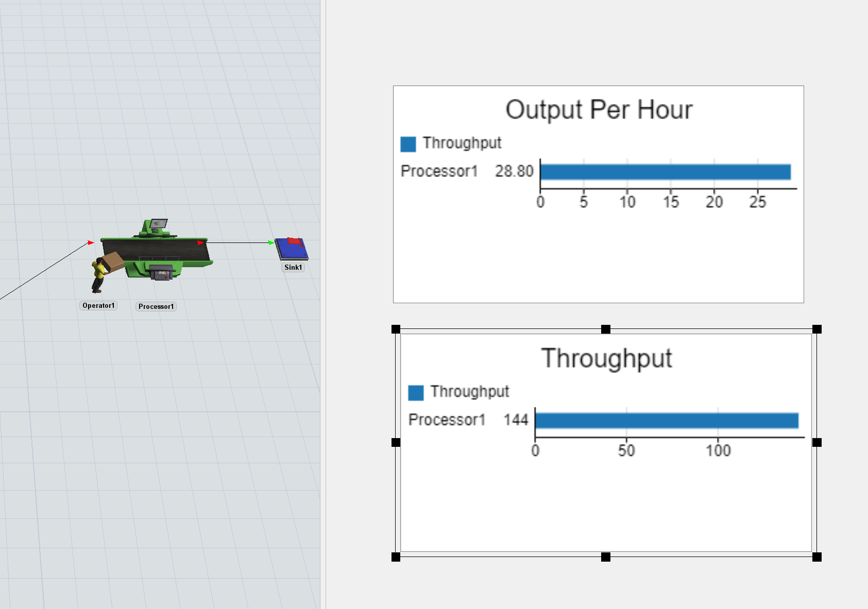This screenshot has height=609, width=868.
Task: Click the blue bar showing 28.80 for Processor1
Action: click(665, 172)
